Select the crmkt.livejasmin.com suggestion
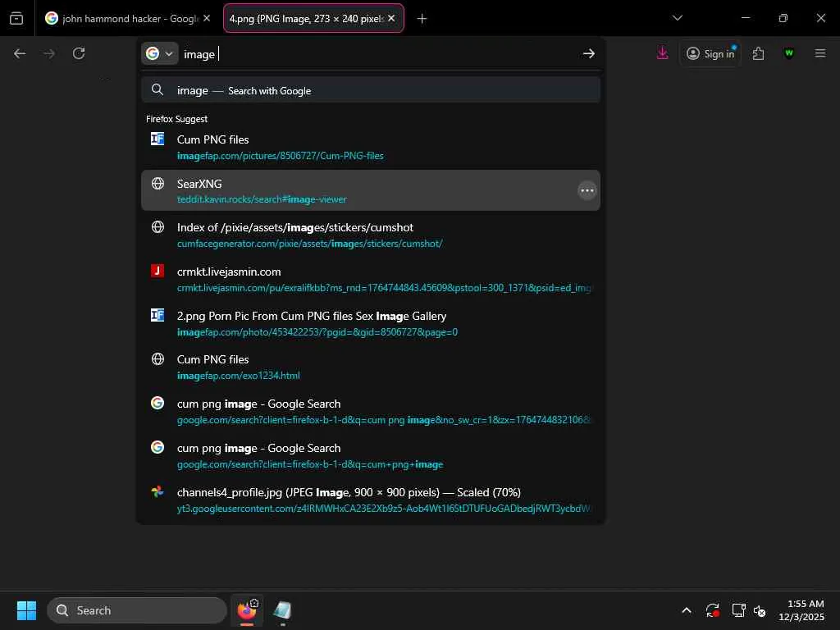The height and width of the screenshot is (630, 840). [371, 279]
